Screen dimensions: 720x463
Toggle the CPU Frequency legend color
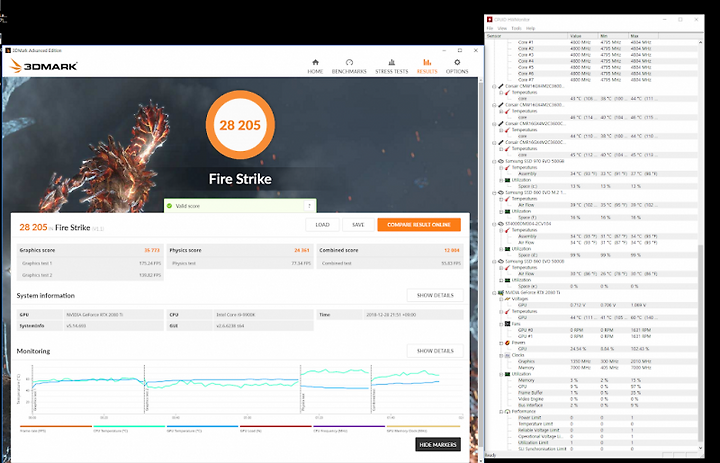pos(349,427)
